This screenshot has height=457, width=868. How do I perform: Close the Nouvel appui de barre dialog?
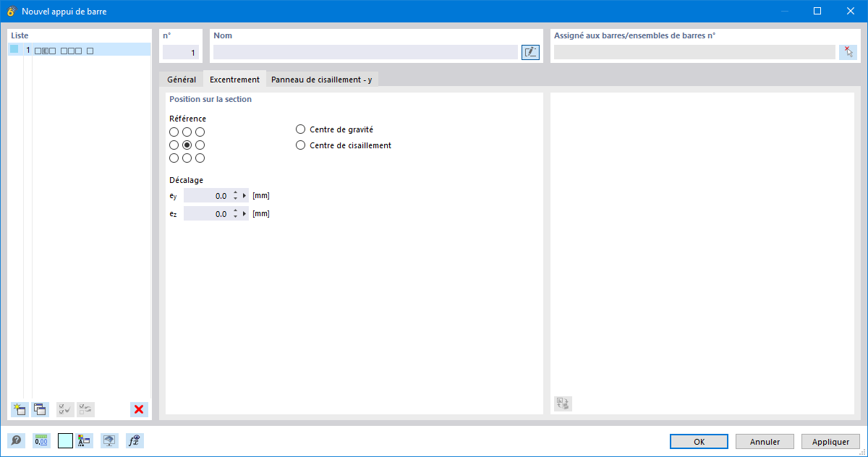pos(851,11)
